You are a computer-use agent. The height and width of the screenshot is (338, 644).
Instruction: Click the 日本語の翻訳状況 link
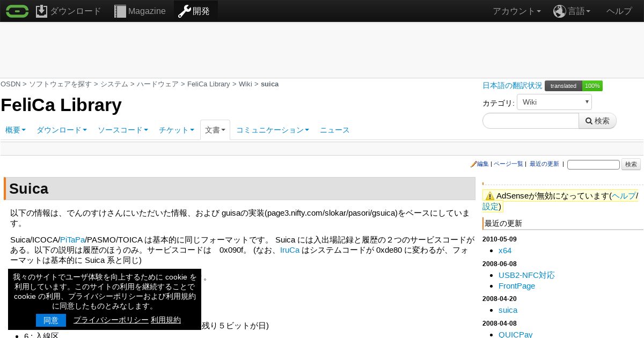coord(512,85)
